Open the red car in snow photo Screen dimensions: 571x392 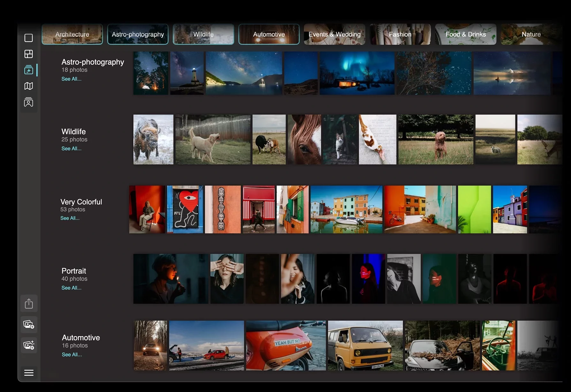click(x=206, y=346)
